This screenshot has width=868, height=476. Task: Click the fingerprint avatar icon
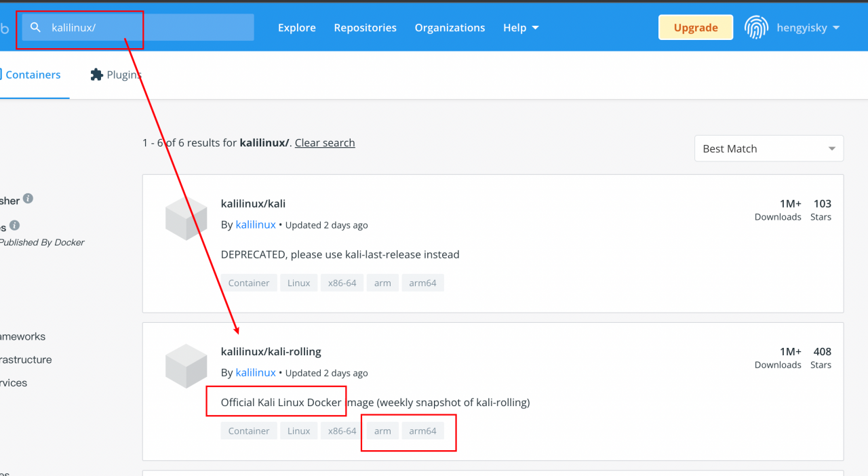tap(756, 28)
